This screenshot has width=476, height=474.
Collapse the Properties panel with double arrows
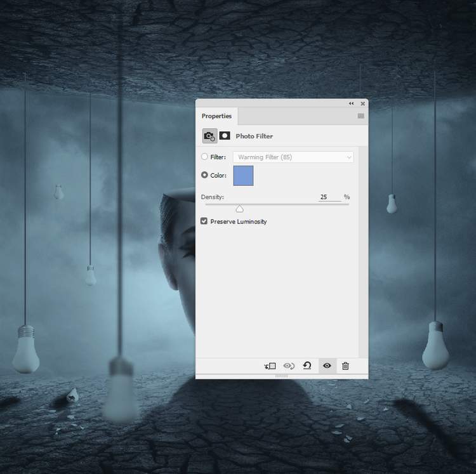click(351, 103)
